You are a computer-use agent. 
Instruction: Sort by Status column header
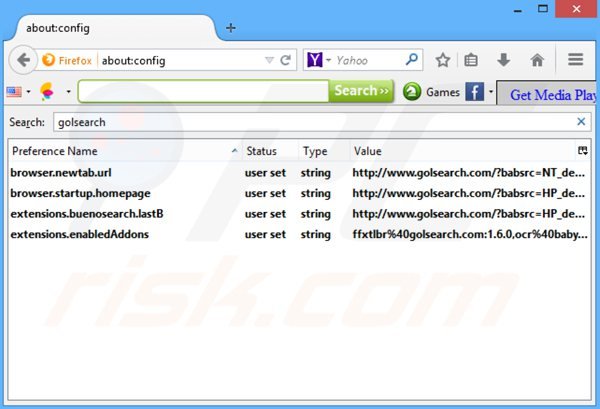point(270,151)
